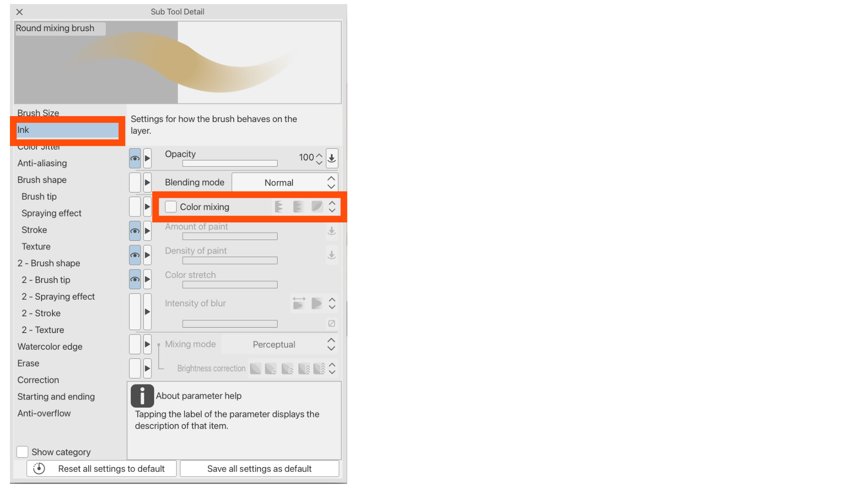The width and height of the screenshot is (868, 488).
Task: Enable the Color mixing checkbox
Action: 171,206
